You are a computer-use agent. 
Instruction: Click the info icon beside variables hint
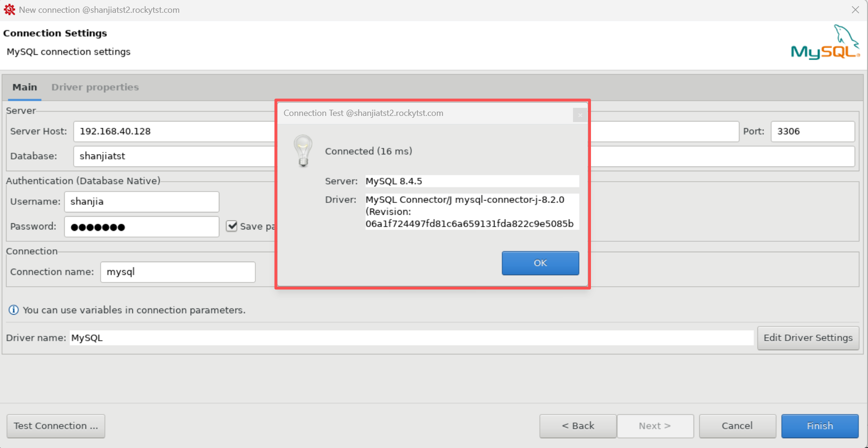click(14, 310)
